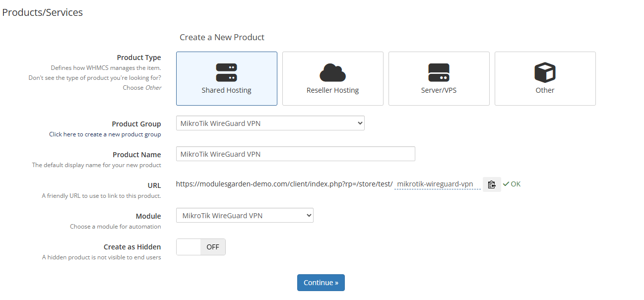The width and height of the screenshot is (644, 300).
Task: Click 'Defines how WHMCS manages the item' text
Action: point(106,68)
